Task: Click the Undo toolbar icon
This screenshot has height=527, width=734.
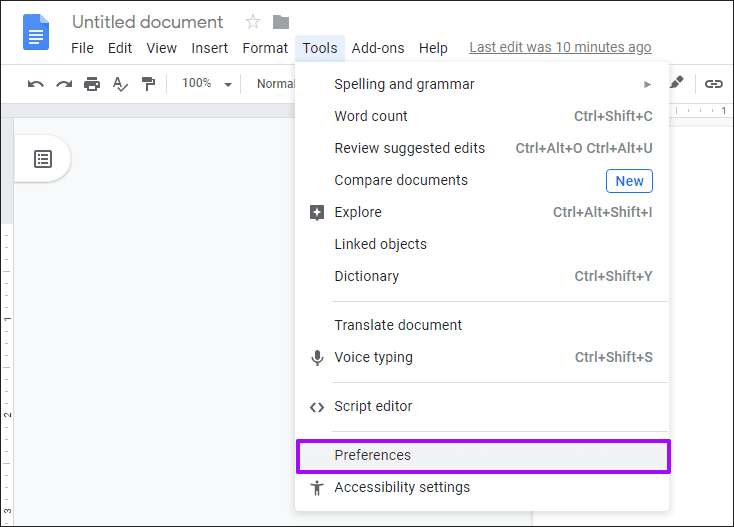Action: pos(36,84)
